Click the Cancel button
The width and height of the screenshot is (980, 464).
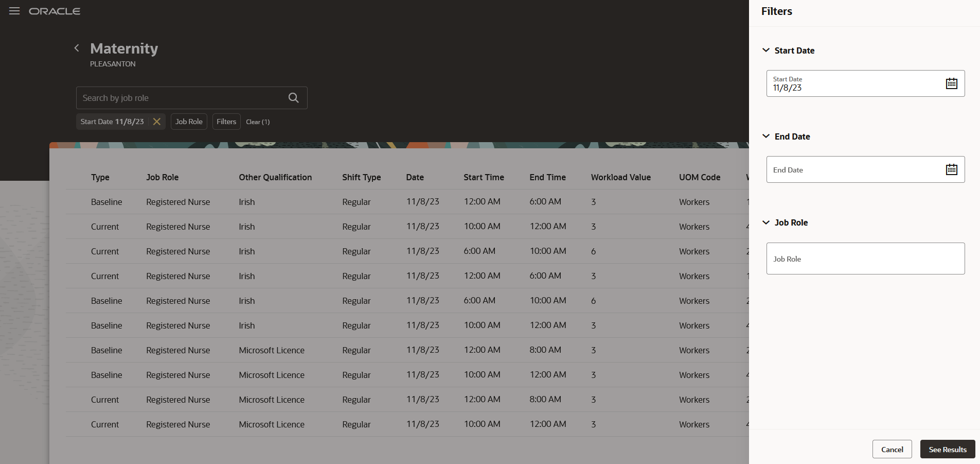click(892, 449)
